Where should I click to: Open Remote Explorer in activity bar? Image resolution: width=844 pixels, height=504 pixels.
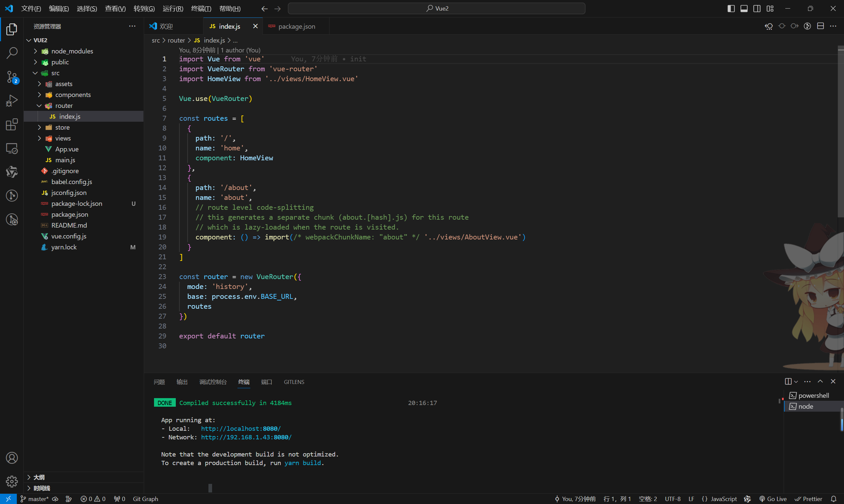tap(12, 148)
